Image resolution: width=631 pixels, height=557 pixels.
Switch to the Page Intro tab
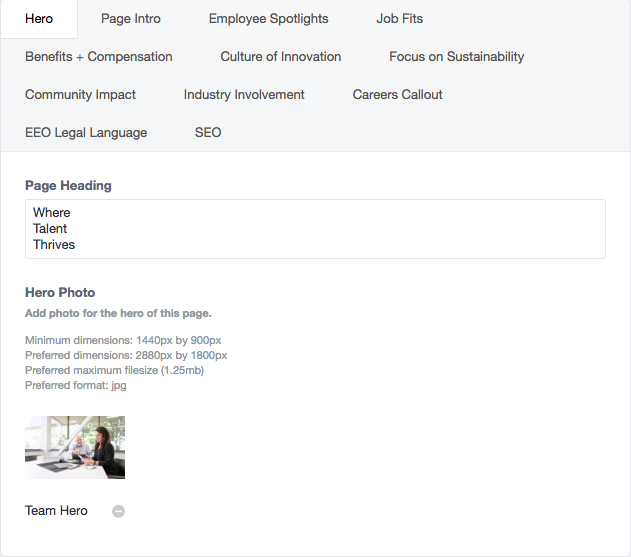pos(131,19)
